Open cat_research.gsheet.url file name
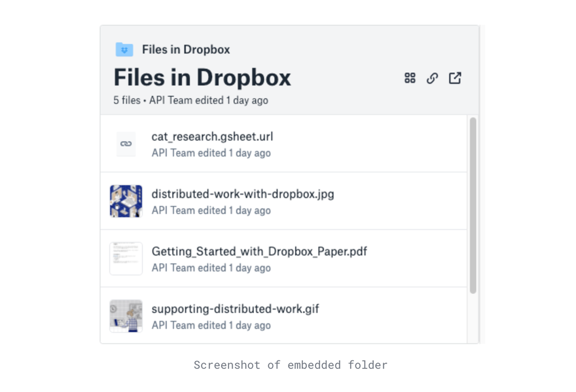The image size is (576, 392). tap(212, 137)
